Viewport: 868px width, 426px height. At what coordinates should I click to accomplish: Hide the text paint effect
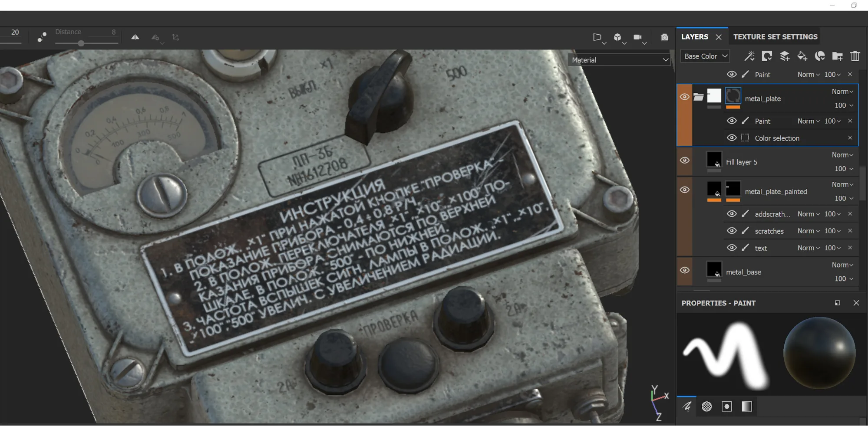[x=732, y=247]
